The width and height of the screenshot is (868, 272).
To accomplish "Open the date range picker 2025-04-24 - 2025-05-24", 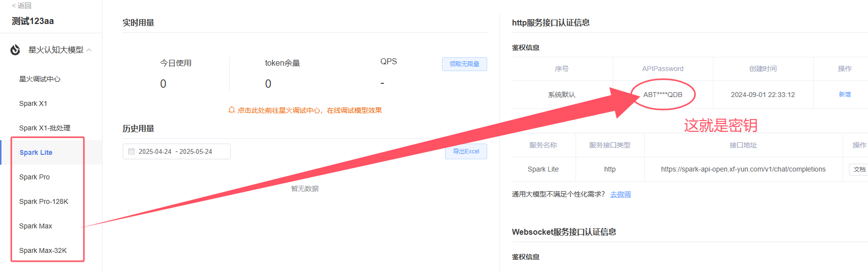I will pos(176,151).
